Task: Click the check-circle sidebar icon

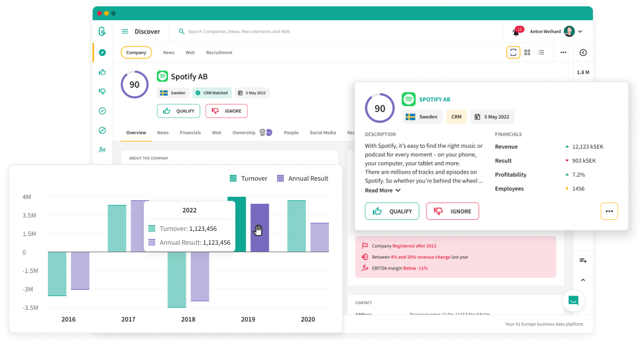Action: pos(102,111)
